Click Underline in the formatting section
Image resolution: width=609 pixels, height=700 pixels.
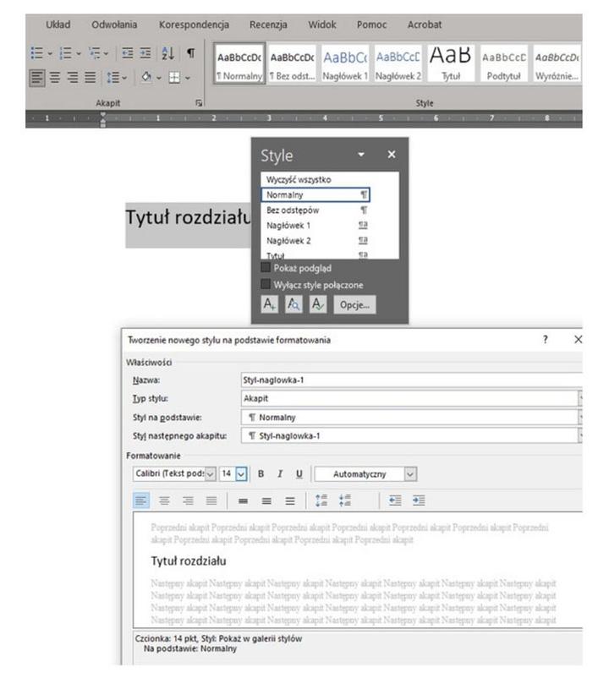(x=298, y=474)
